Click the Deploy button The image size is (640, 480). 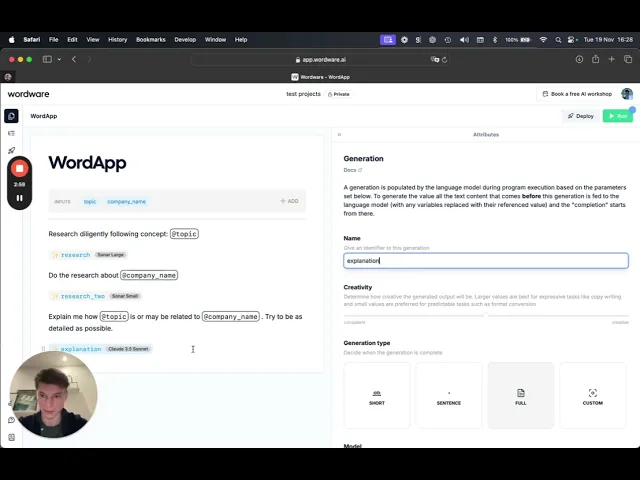click(x=580, y=116)
